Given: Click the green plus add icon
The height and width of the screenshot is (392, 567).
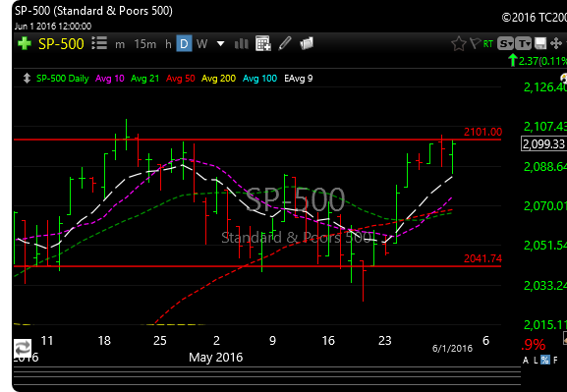Looking at the screenshot, I should point(25,44).
